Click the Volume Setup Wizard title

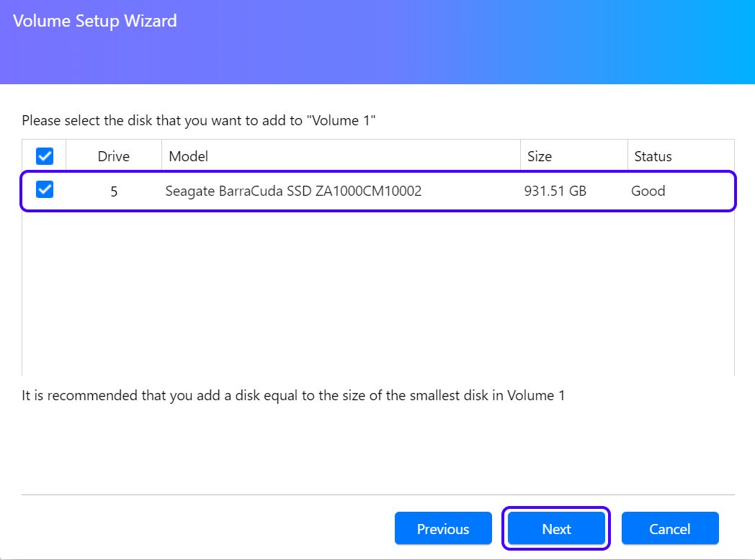(x=95, y=21)
